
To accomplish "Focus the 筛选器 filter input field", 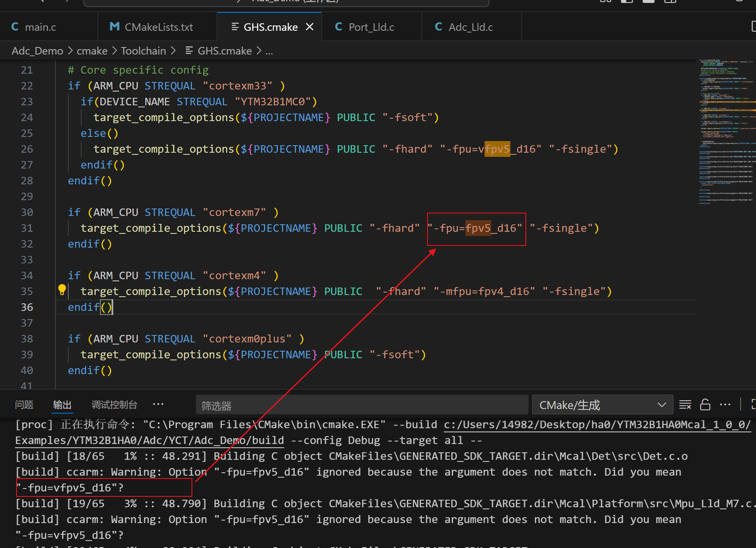I will [x=362, y=405].
